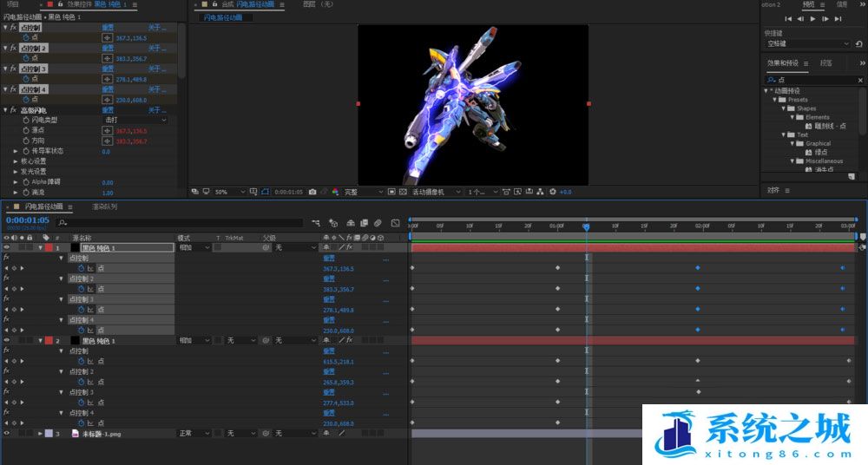The image size is (868, 465).
Task: Open the 渲染队列 tab
Action: (x=105, y=206)
